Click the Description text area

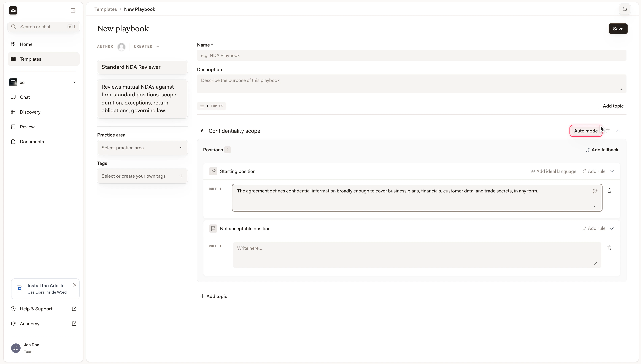coord(412,84)
